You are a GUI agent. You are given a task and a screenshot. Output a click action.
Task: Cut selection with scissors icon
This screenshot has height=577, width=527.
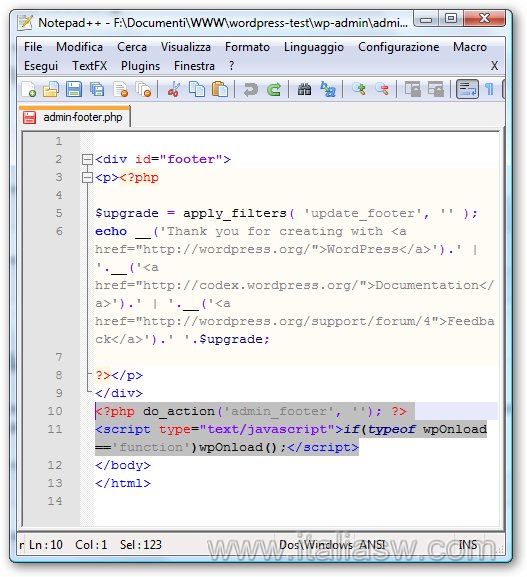(174, 89)
